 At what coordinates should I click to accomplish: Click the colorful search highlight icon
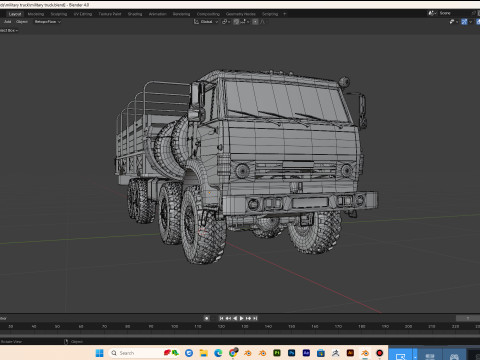171,353
